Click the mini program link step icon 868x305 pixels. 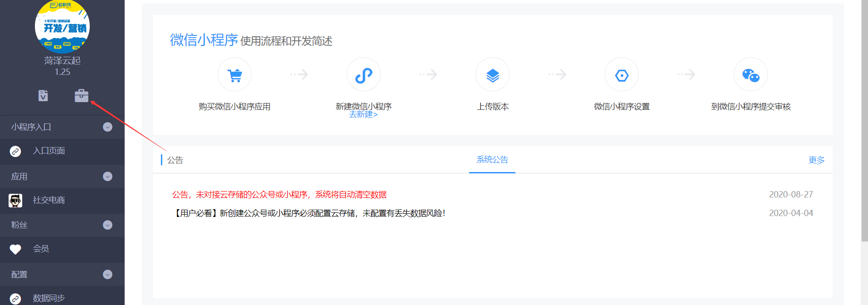pos(364,74)
